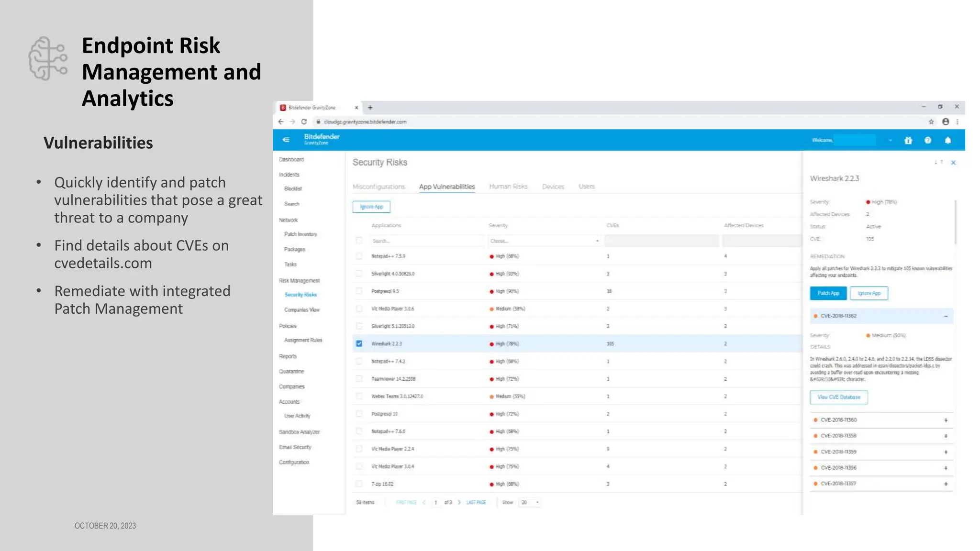Open a new browser tab with plus
980x551 pixels.
click(370, 108)
